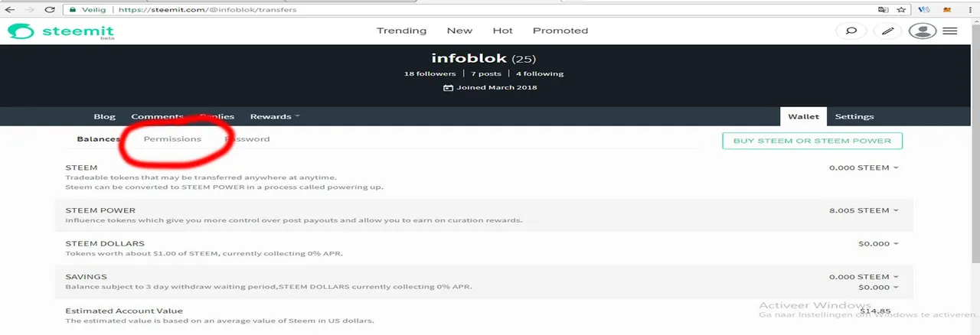Click Buy Steem or Steem Power button
This screenshot has height=335, width=980.
tap(812, 141)
